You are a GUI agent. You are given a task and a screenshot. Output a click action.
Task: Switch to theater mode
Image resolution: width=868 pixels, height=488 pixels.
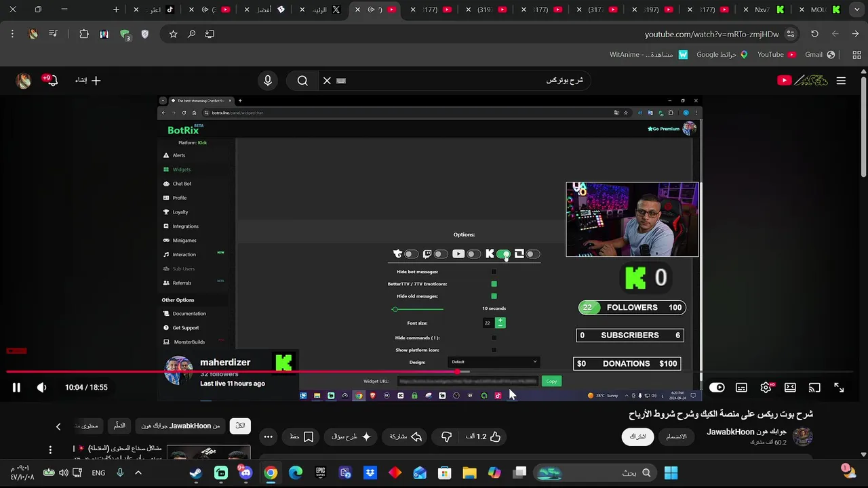click(x=790, y=388)
